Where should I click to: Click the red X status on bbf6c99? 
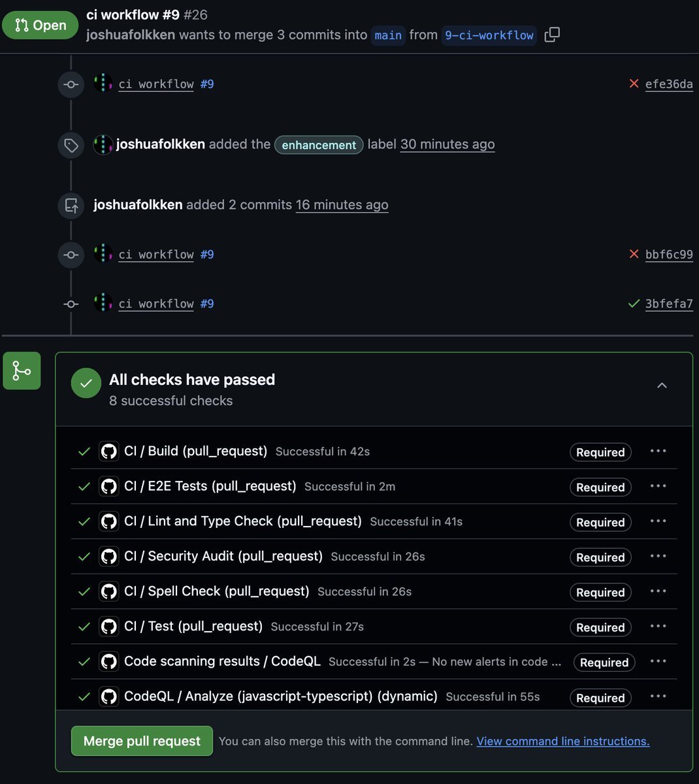(634, 254)
